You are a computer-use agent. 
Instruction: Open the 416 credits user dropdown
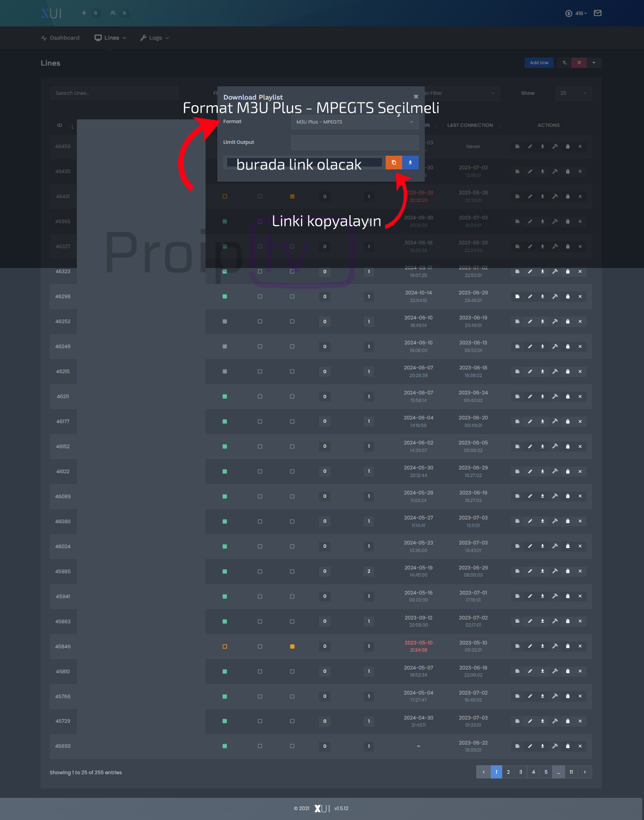coord(577,13)
